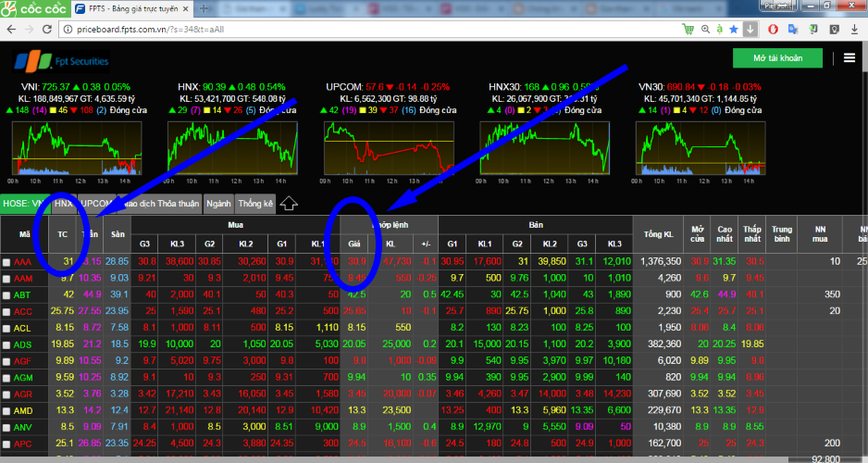Close the FPTS price board tab

(x=185, y=9)
